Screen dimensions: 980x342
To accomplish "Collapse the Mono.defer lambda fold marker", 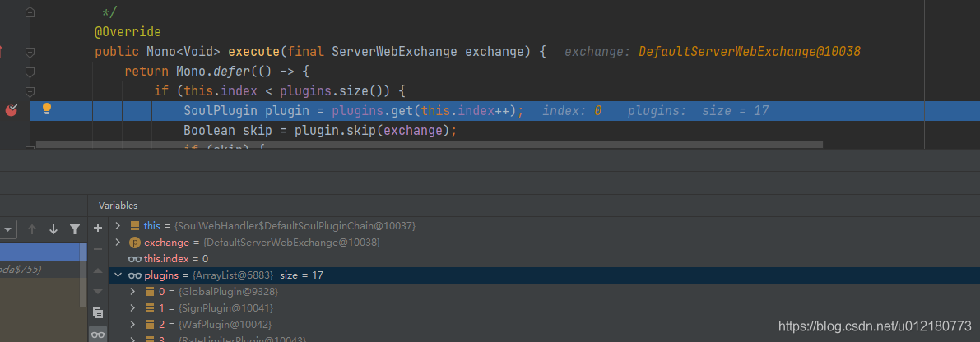I will 30,72.
